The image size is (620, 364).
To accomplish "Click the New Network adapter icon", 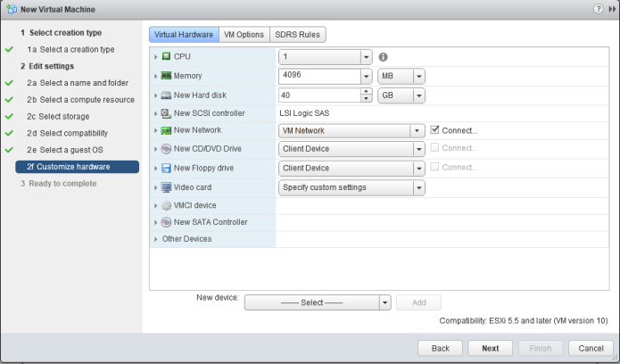I will click(x=167, y=131).
